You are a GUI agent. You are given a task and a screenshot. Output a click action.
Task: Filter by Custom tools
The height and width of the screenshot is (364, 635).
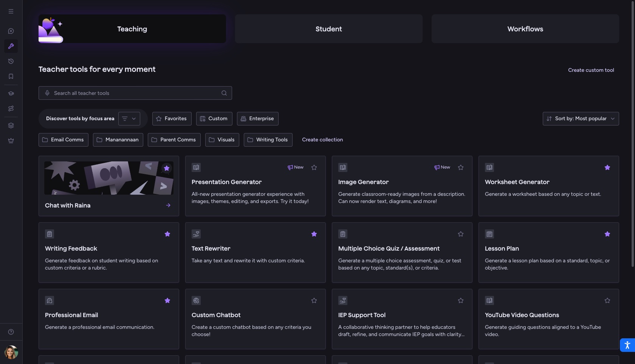pyautogui.click(x=214, y=119)
